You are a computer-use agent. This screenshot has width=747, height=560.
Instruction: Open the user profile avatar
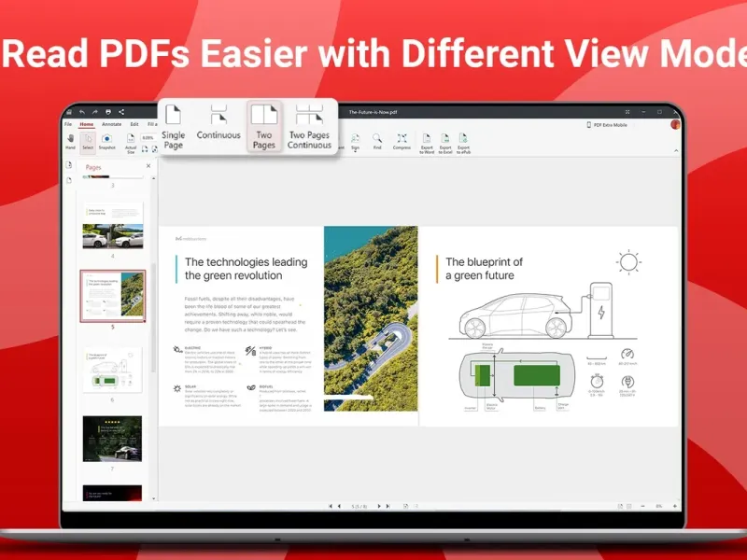pyautogui.click(x=675, y=125)
